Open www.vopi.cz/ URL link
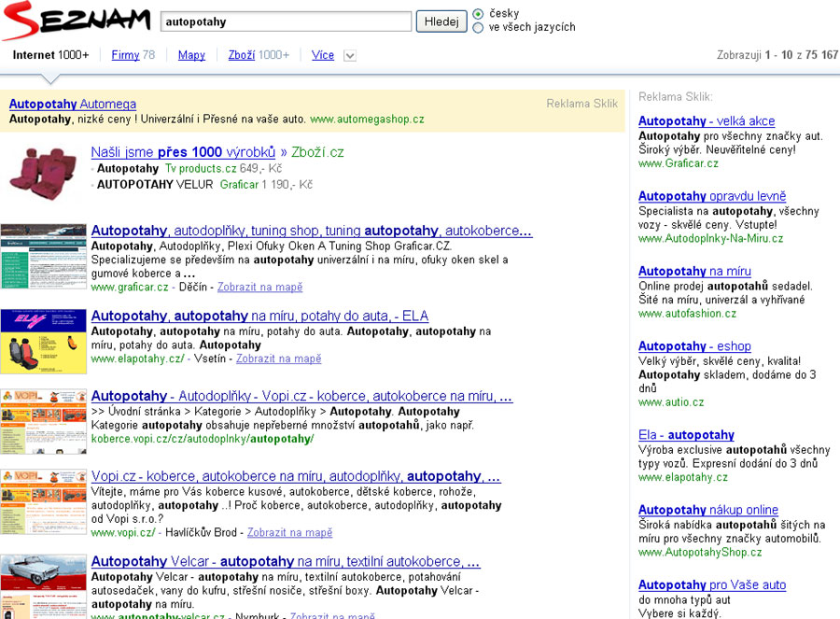Viewport: 840px width, 619px height. point(123,533)
